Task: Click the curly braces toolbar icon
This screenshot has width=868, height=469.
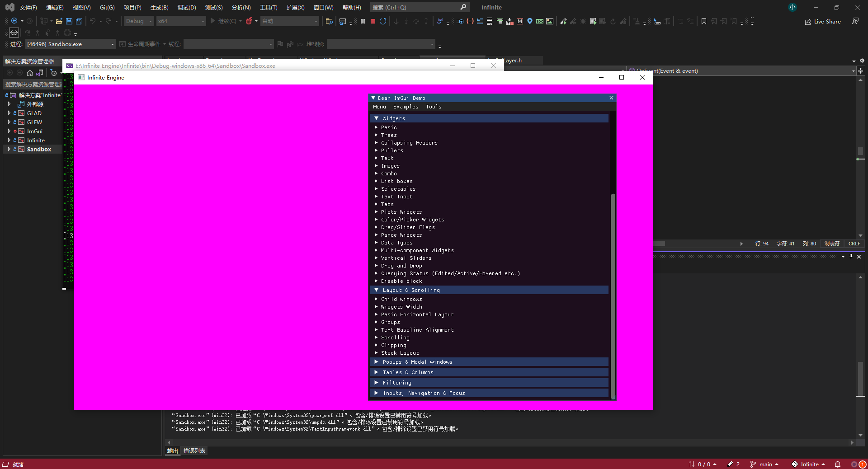Action: coord(470,21)
